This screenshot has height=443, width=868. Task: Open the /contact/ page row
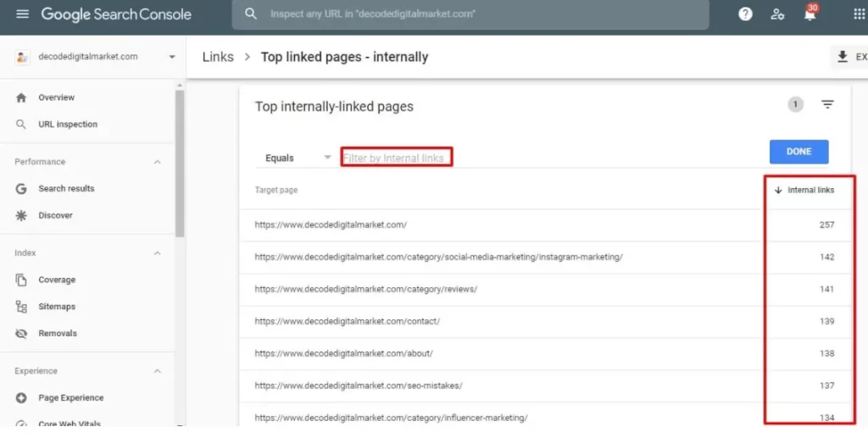pos(545,321)
